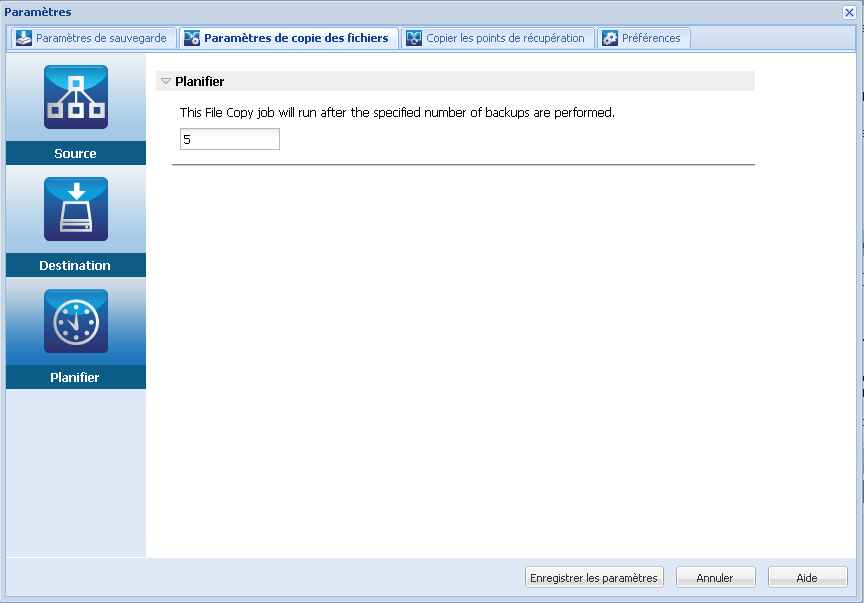Close the Paramètres dialog
This screenshot has height=603, width=864.
[849, 12]
